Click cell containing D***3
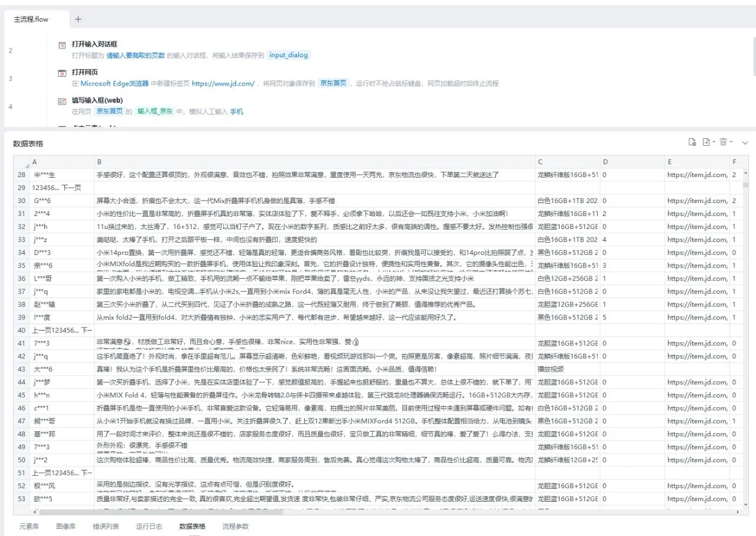Image resolution: width=756 pixels, height=536 pixels. click(x=62, y=253)
